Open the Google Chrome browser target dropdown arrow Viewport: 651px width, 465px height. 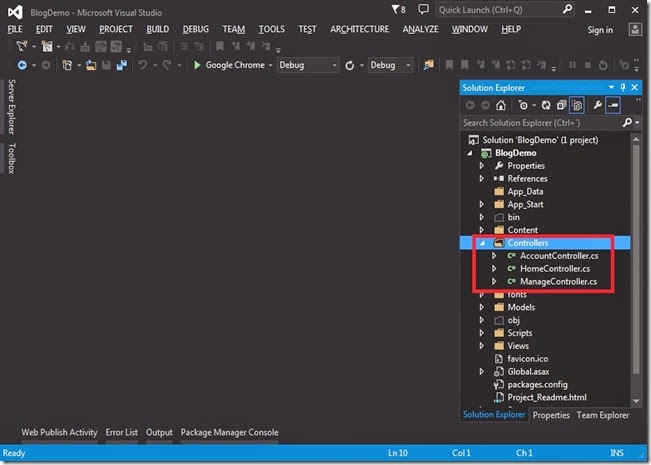tap(270, 65)
